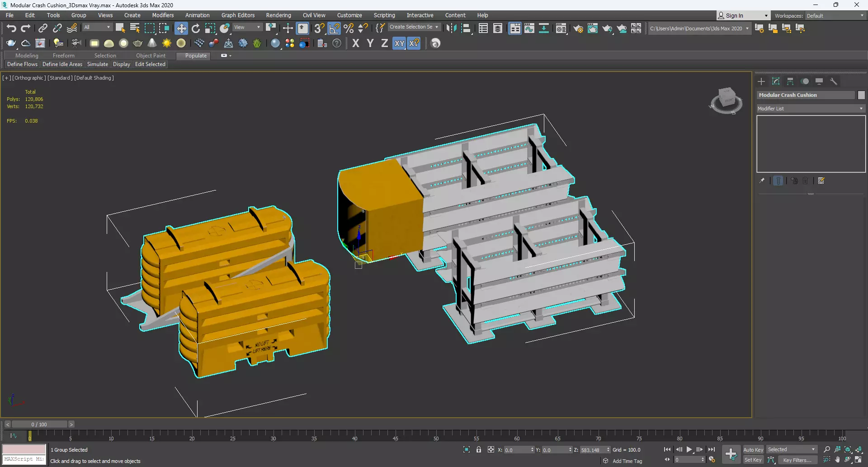This screenshot has width=868, height=467.
Task: Click the object color swatch
Action: tap(861, 95)
